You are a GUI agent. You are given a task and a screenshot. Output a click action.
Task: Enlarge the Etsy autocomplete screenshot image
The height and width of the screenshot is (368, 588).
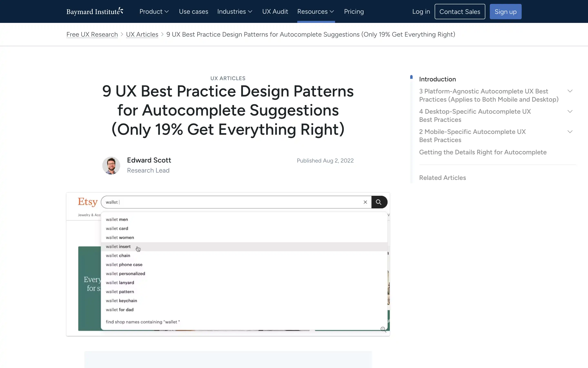pos(228,264)
